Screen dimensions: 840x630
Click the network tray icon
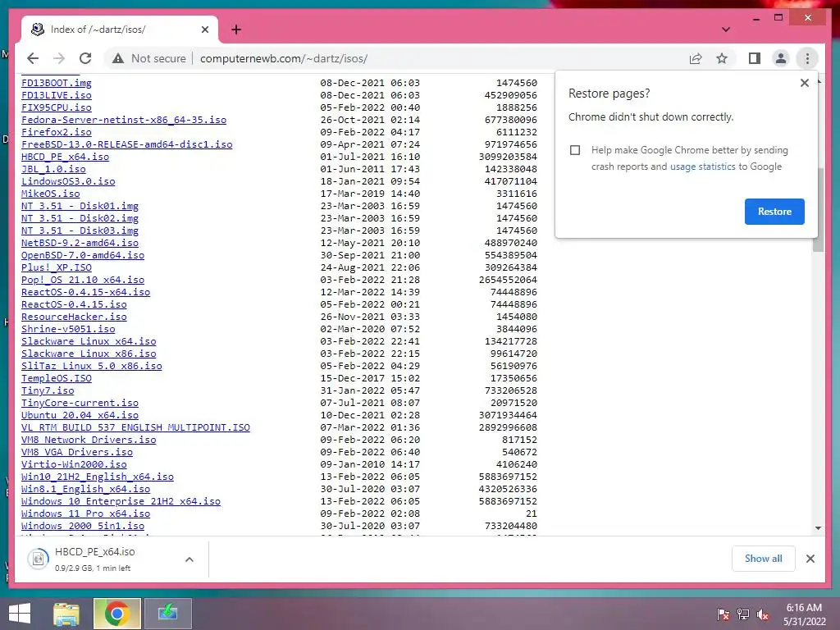pyautogui.click(x=743, y=614)
